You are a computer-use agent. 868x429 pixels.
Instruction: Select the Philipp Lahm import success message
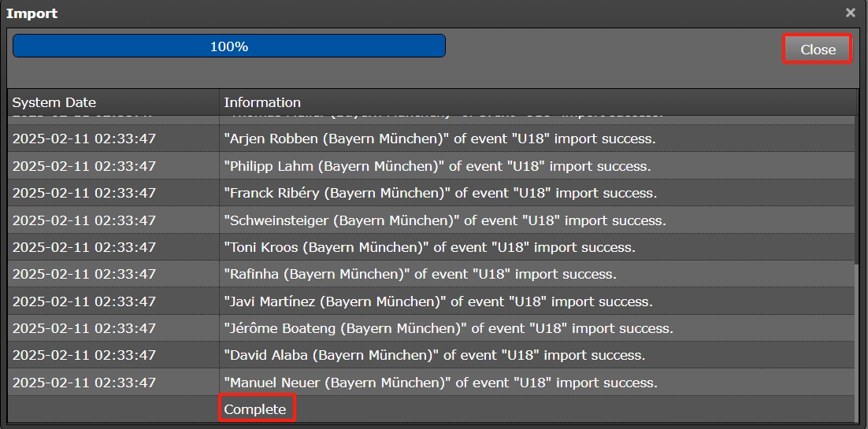click(x=437, y=166)
